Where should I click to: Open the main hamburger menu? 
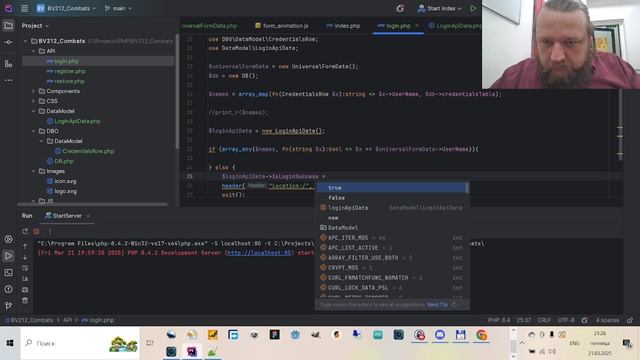[x=24, y=8]
